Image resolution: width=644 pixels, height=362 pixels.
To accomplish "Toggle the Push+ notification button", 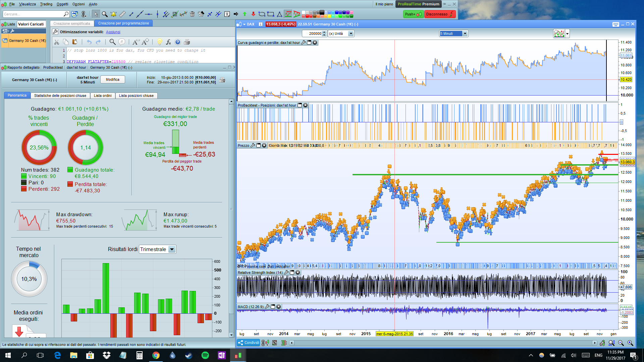I will [x=413, y=14].
